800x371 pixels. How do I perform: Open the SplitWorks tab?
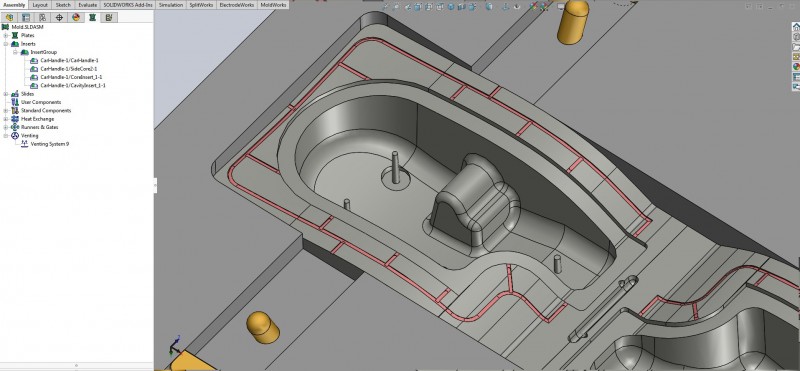202,5
